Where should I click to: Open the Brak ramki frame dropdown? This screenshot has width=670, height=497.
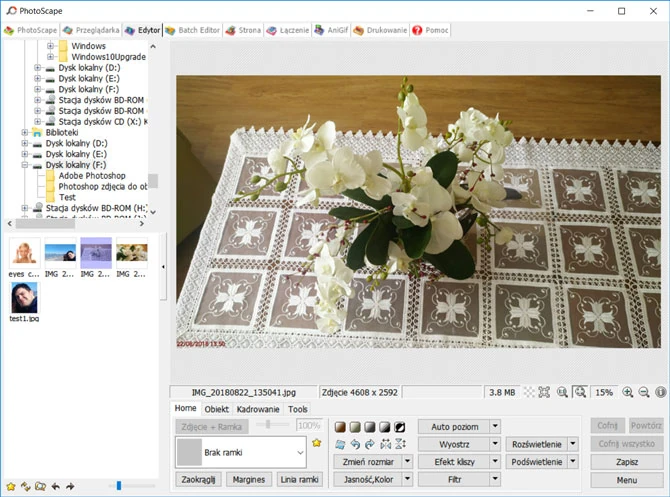(x=301, y=452)
